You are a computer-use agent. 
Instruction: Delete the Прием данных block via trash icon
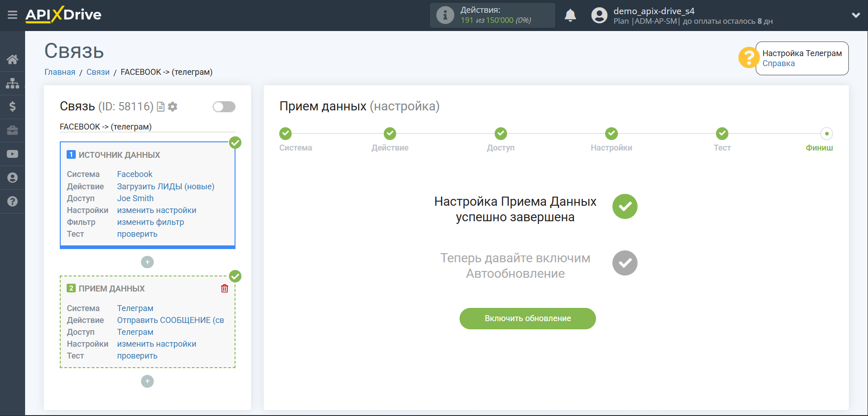(x=224, y=288)
